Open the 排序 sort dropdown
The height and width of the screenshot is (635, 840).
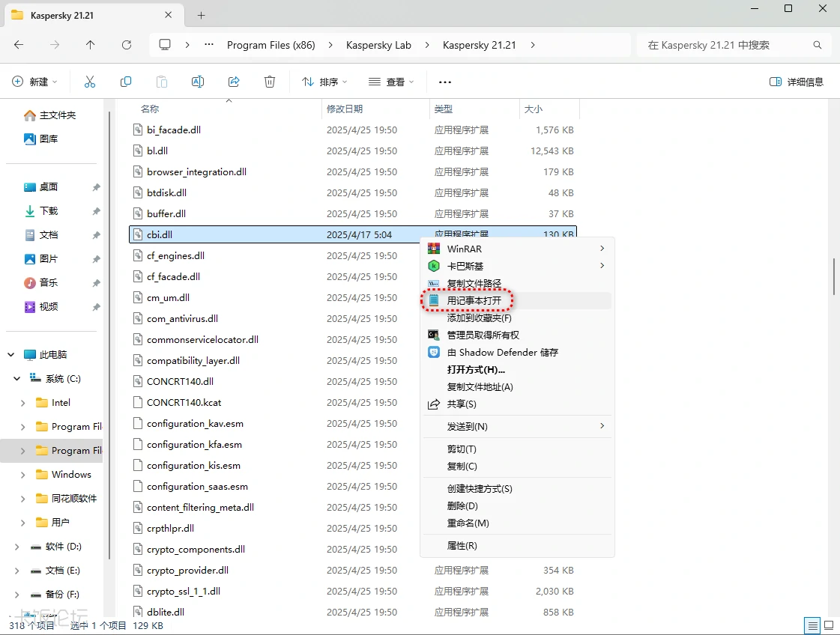319,82
